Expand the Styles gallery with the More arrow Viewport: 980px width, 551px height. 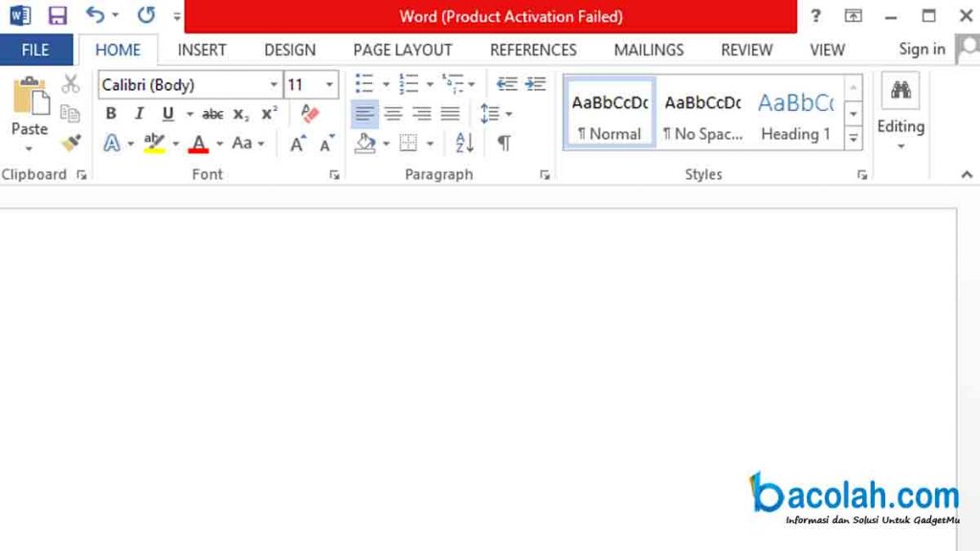tap(853, 137)
